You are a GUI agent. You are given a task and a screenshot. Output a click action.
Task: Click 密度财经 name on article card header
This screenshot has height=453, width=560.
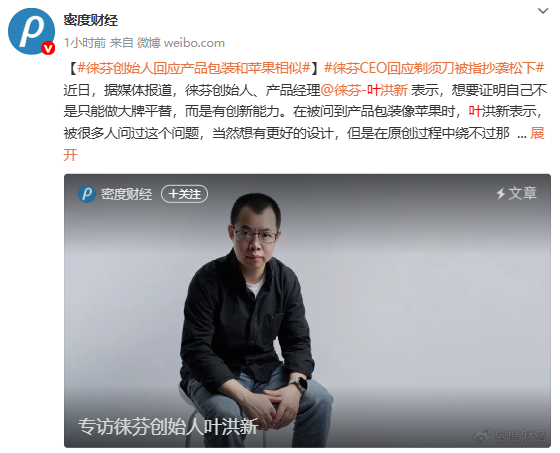[126, 194]
